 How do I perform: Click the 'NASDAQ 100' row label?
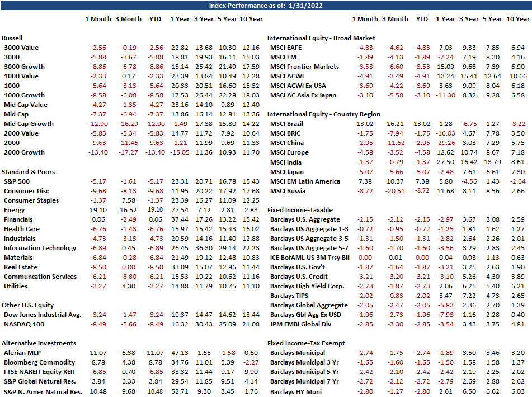pos(24,324)
